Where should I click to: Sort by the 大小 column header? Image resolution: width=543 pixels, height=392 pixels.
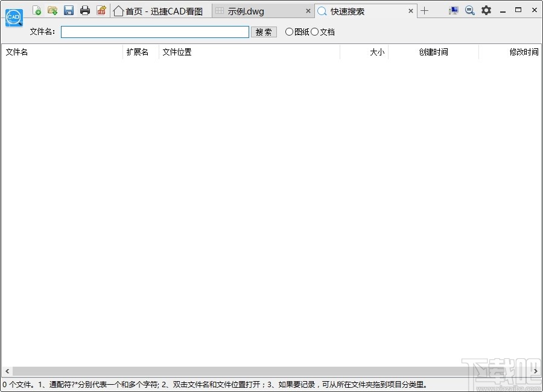[364, 52]
